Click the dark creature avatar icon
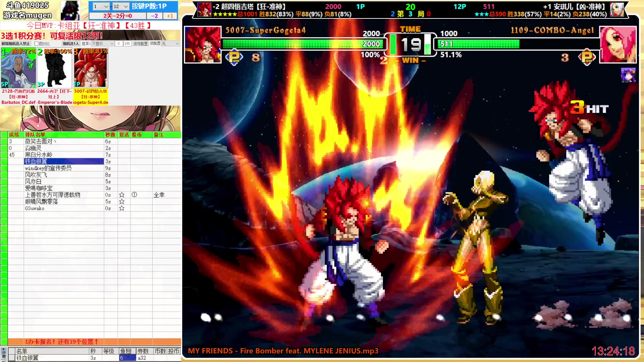Screen dimensions: 644x362 70,10
